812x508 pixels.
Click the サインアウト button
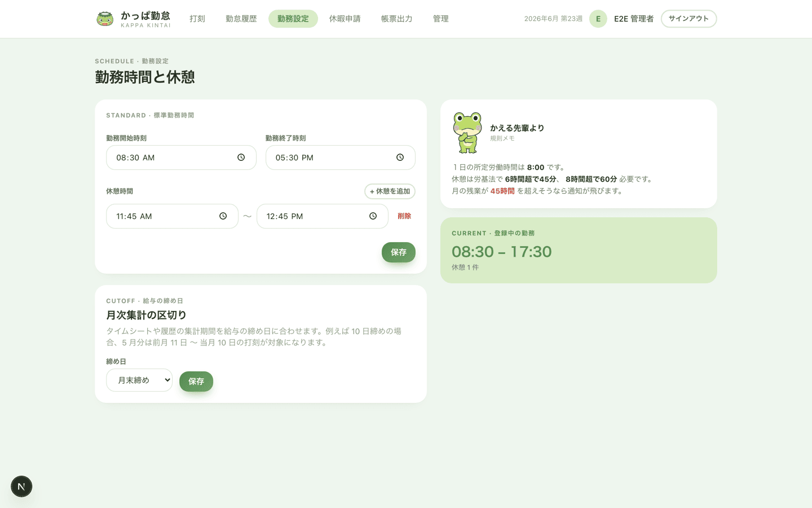pyautogui.click(x=689, y=19)
